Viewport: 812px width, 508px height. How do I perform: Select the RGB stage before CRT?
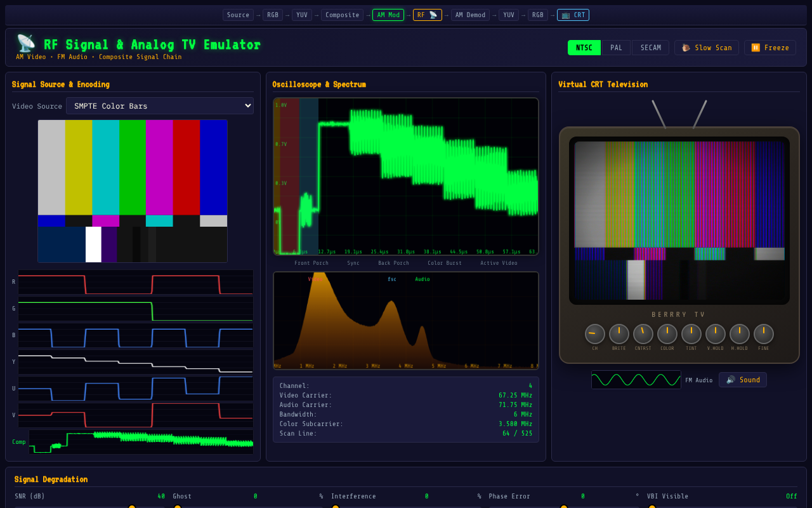pos(538,15)
